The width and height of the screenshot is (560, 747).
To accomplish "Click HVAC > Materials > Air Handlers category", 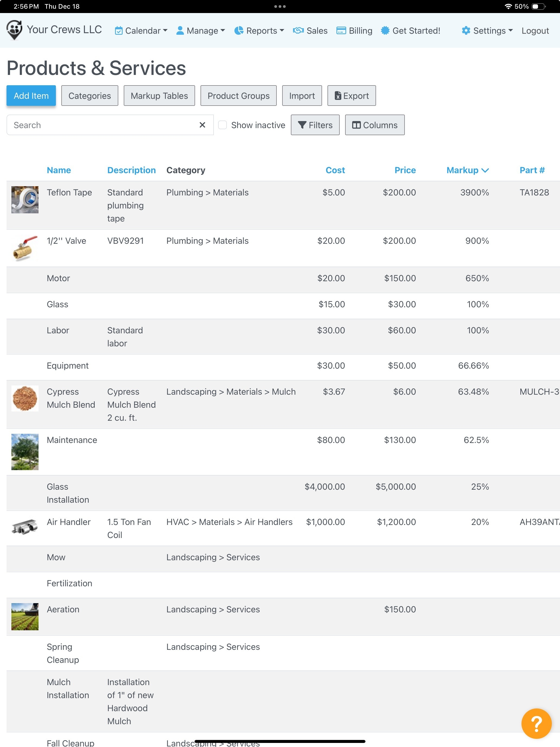I will point(230,522).
